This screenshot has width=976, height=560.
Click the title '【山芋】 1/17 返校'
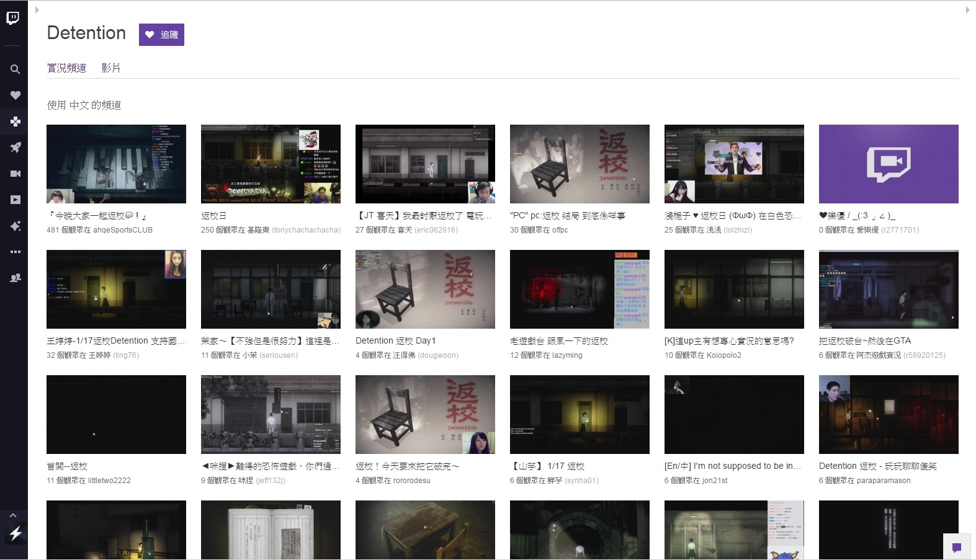[547, 466]
